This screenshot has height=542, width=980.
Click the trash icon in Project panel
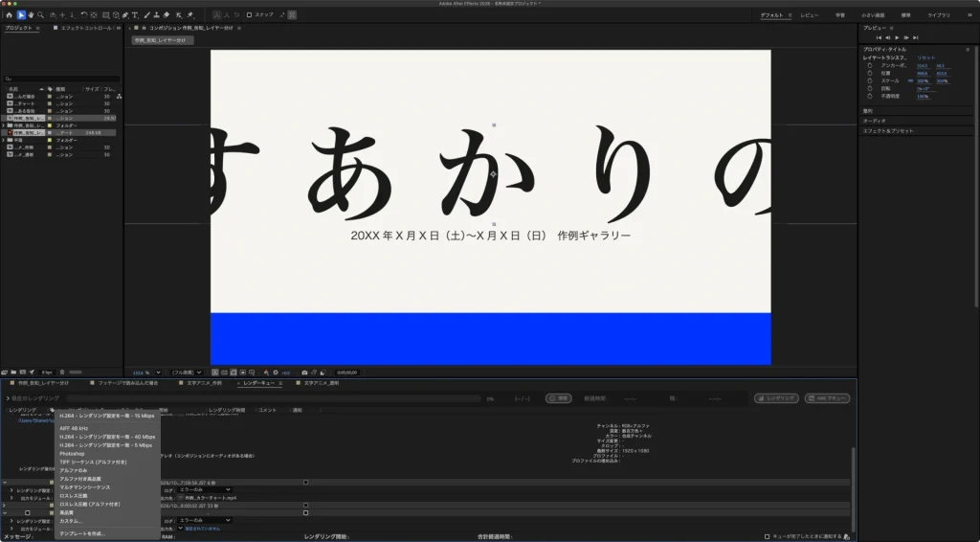click(x=62, y=373)
